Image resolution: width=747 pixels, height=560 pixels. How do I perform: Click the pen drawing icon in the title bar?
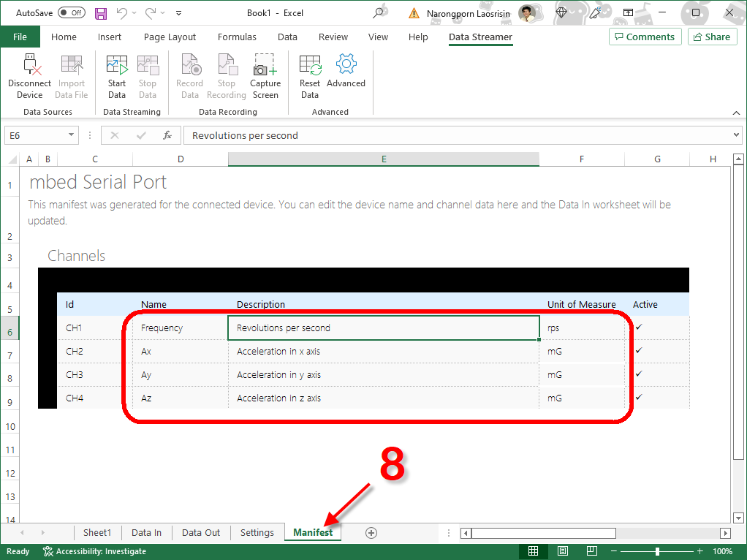coord(595,13)
